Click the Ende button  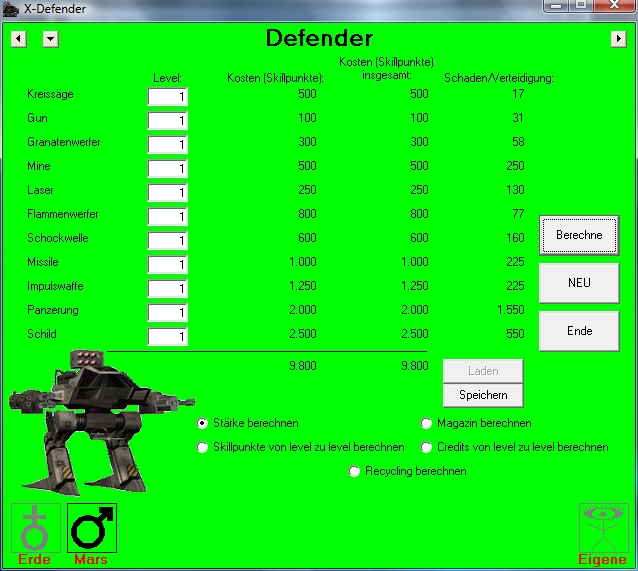[x=579, y=331]
